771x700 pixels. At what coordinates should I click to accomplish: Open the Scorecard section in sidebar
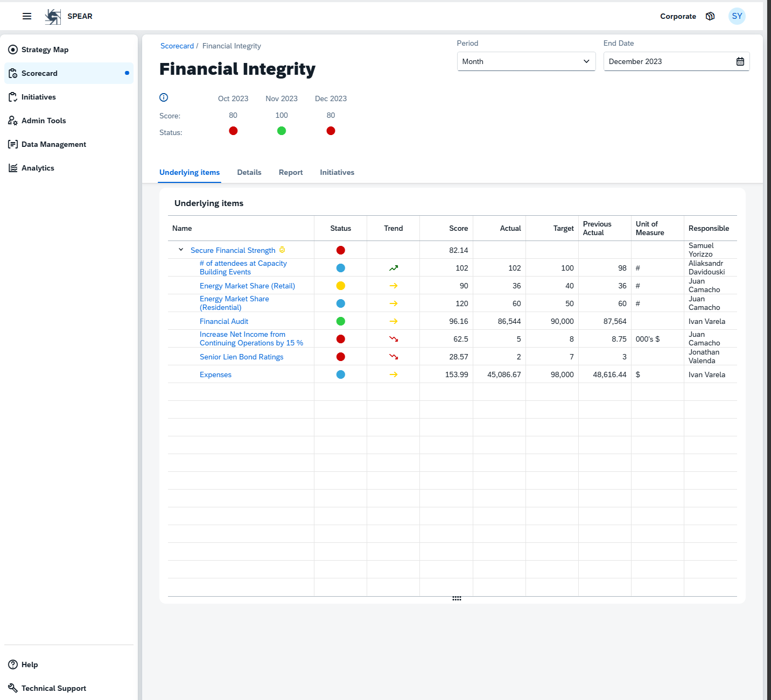coord(39,73)
